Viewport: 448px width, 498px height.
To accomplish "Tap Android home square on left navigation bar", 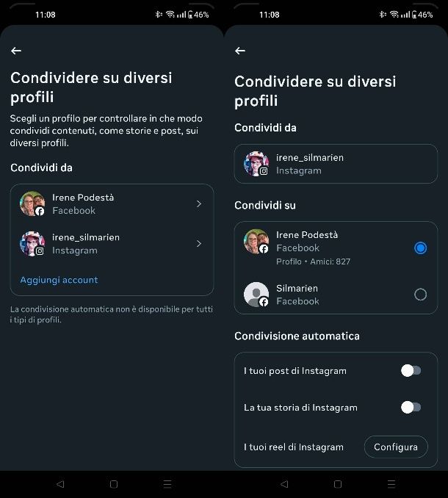I will pyautogui.click(x=114, y=484).
